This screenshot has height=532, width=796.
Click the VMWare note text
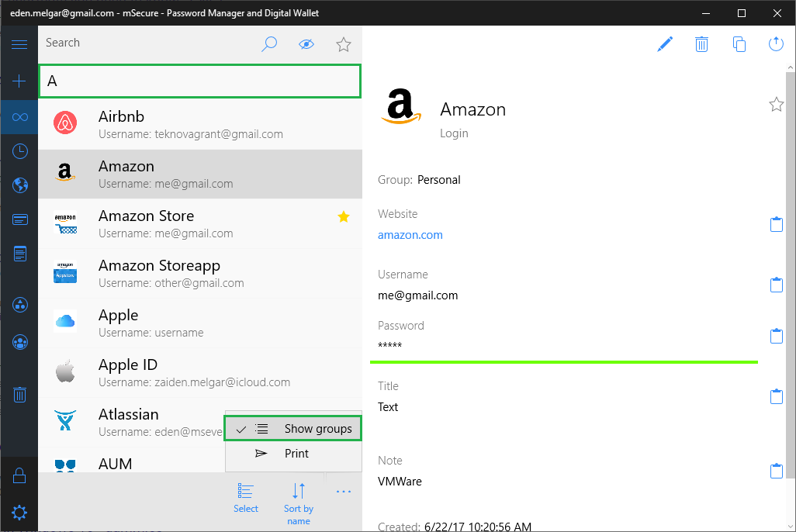point(400,482)
